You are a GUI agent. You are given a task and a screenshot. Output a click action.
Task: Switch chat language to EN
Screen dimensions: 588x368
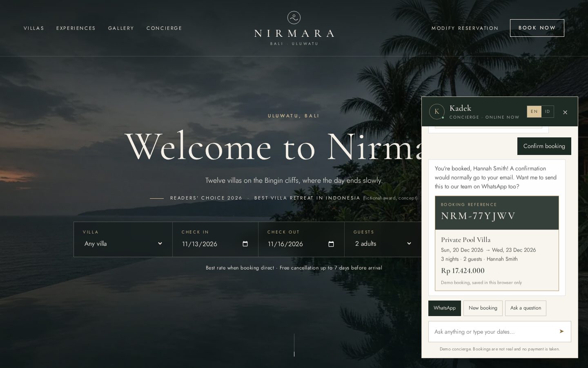[534, 112]
